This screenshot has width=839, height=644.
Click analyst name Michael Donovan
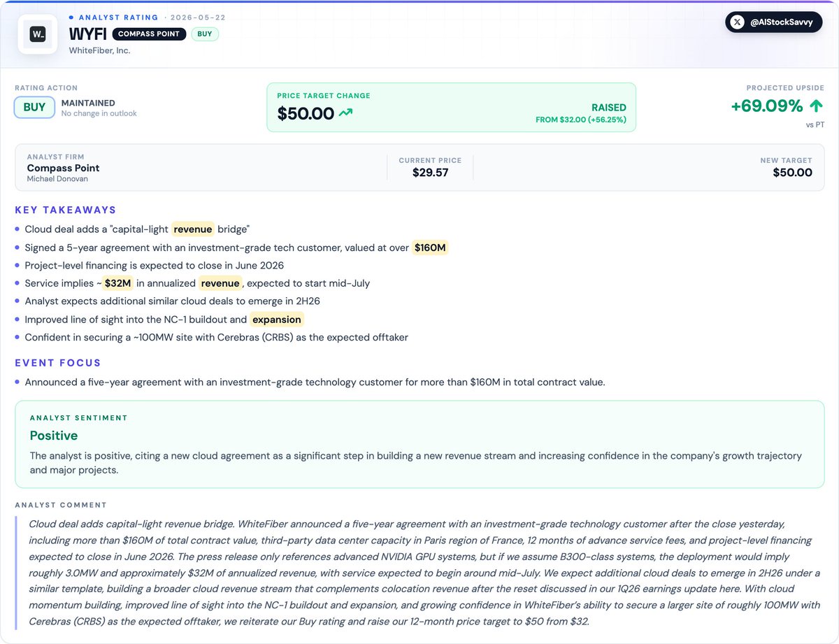point(59,179)
